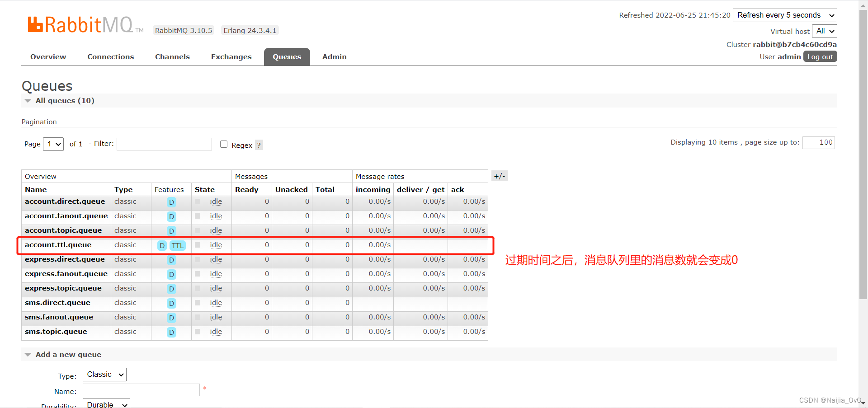Select the Queues tab
Screen dimensions: 868x408
pyautogui.click(x=287, y=57)
